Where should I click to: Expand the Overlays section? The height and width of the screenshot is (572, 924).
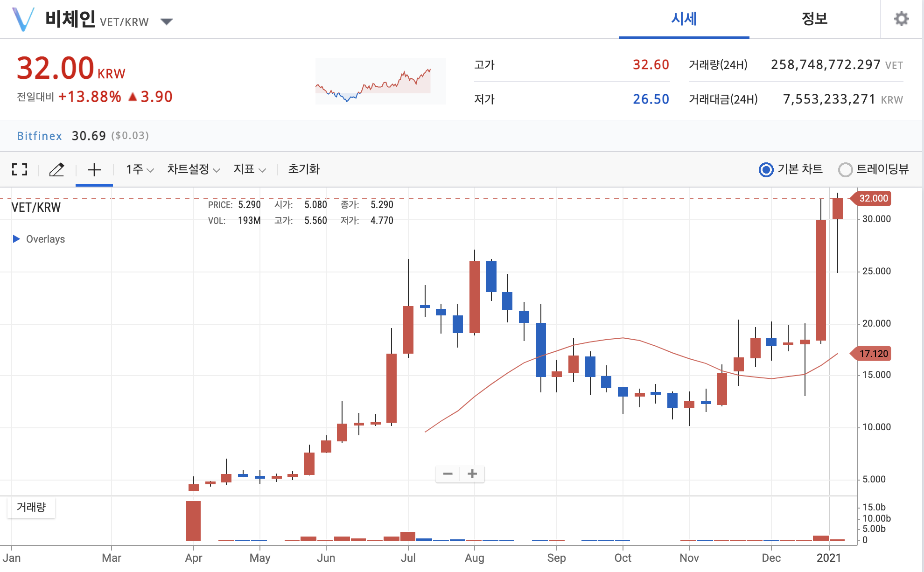16,239
